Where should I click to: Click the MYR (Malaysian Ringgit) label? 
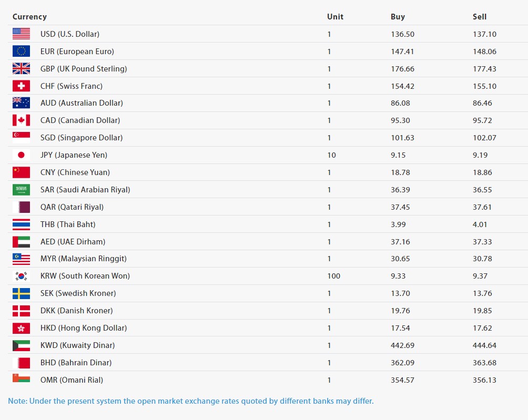click(83, 259)
